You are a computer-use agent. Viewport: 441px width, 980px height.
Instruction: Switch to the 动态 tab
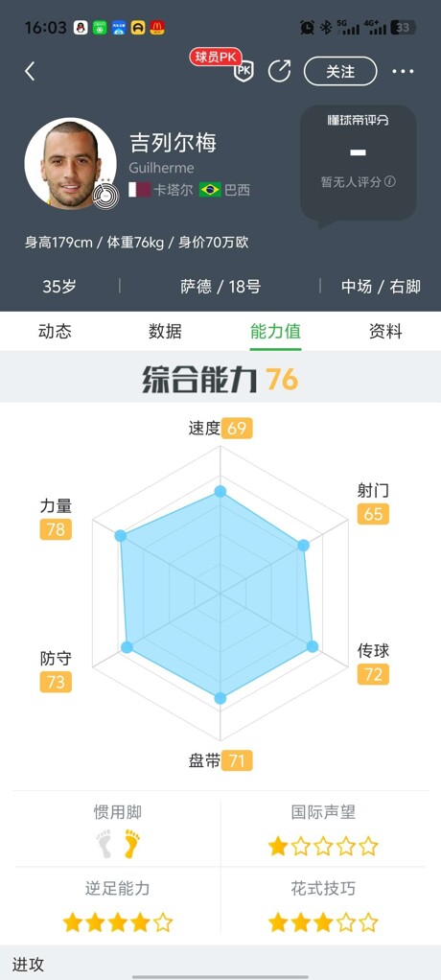tap(55, 331)
